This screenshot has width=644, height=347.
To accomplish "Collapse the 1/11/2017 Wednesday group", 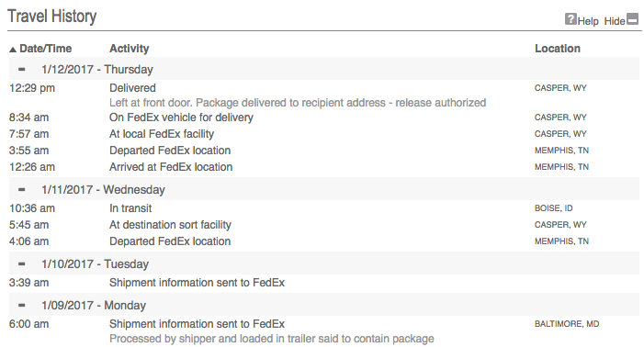I will pyautogui.click(x=22, y=189).
